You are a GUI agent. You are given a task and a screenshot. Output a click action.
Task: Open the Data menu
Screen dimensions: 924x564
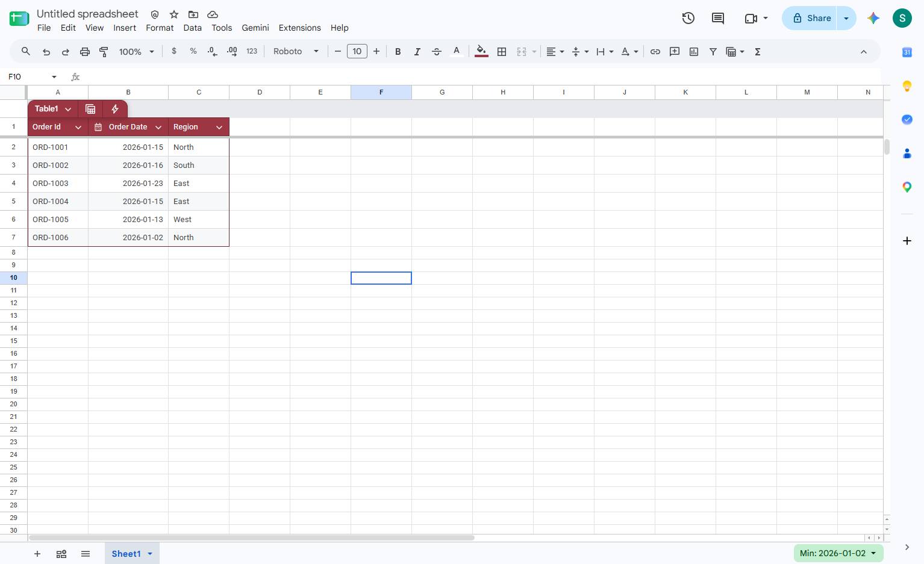pos(193,28)
